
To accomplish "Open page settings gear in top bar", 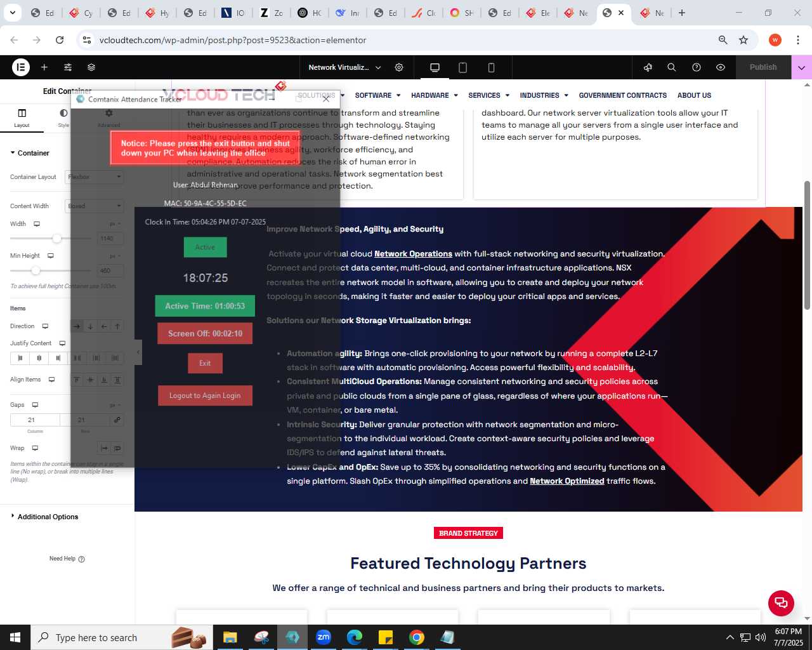I will (x=399, y=67).
